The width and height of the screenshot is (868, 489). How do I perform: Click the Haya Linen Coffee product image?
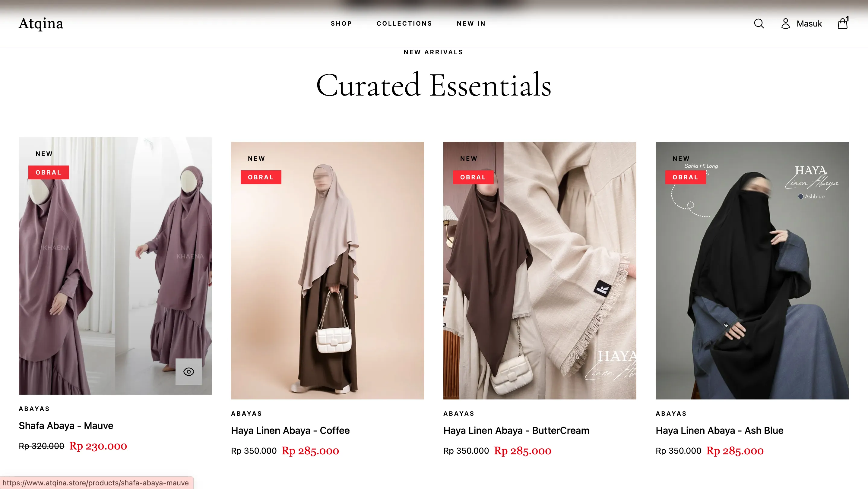point(327,270)
